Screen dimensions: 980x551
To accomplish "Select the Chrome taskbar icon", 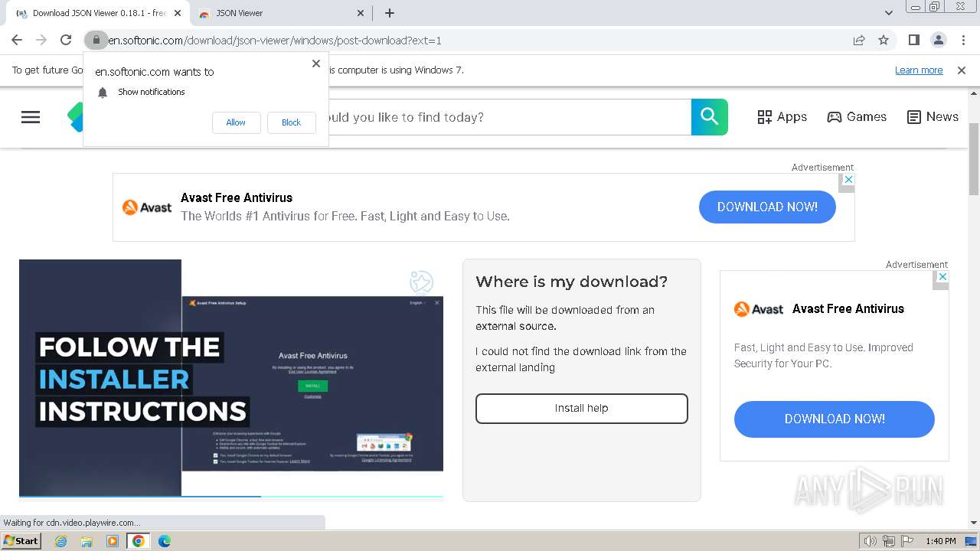I will click(x=139, y=541).
